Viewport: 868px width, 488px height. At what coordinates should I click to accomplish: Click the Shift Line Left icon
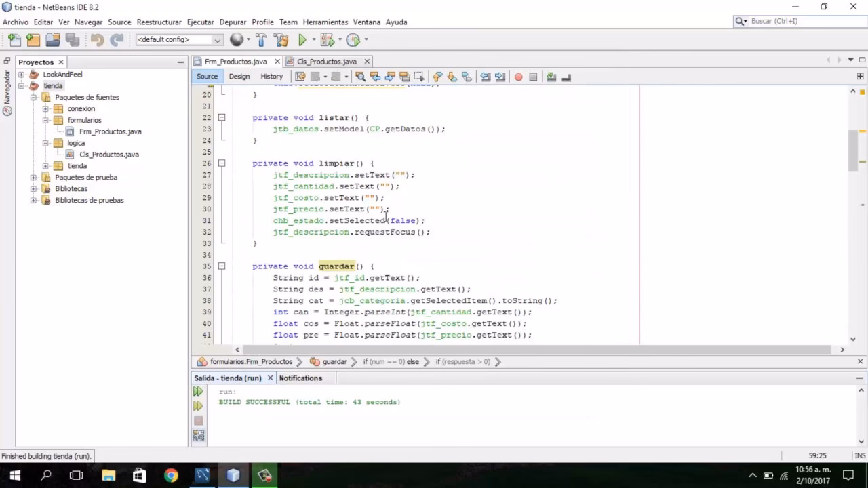point(486,77)
